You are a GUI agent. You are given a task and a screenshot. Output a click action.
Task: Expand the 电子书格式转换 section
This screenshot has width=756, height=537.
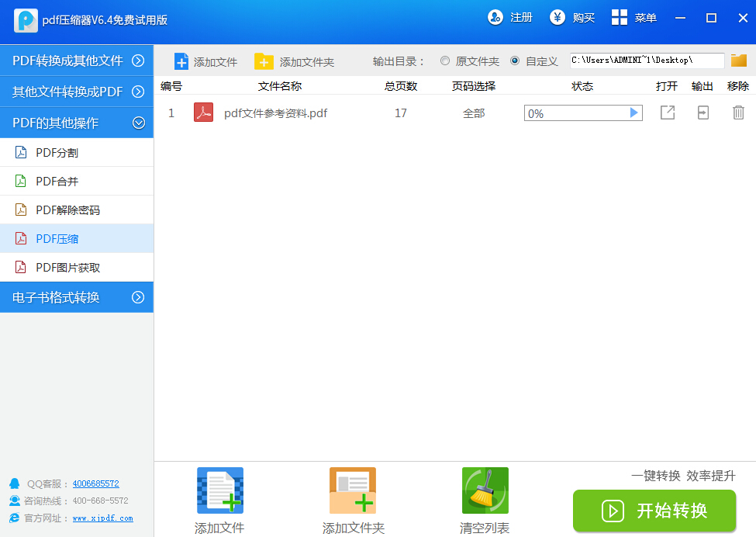click(x=78, y=297)
